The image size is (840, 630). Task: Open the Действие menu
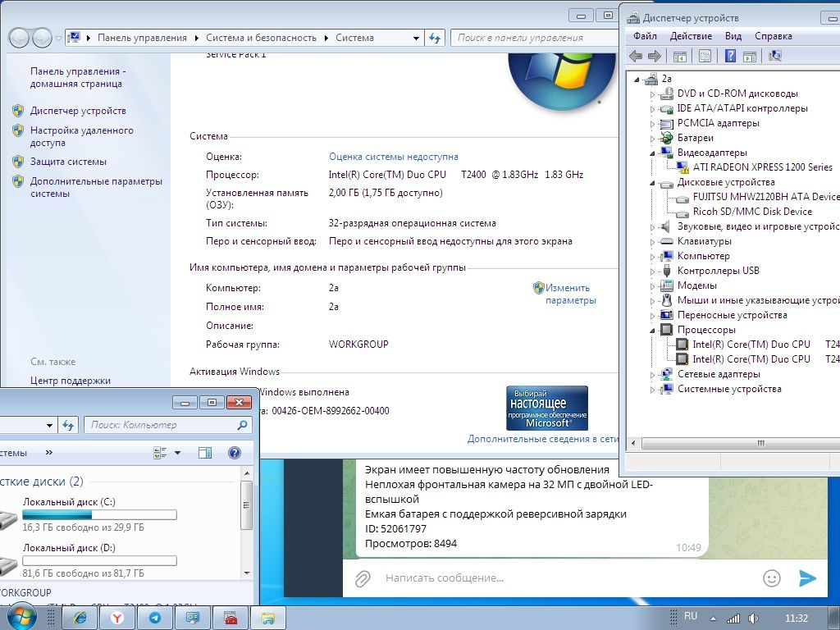click(x=691, y=36)
